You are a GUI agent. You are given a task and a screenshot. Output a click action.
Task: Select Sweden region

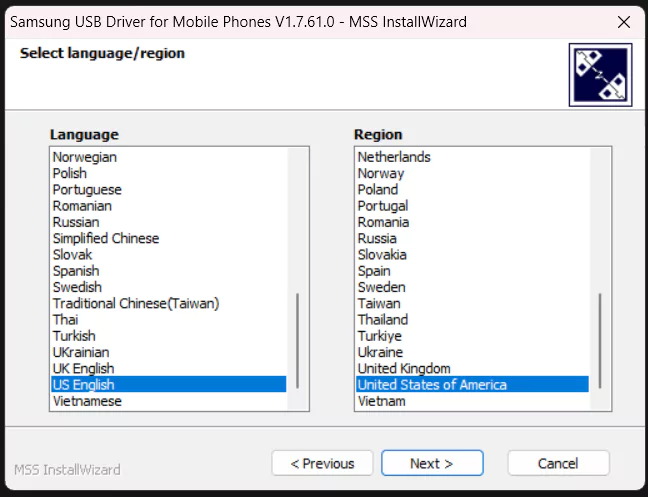click(472, 287)
